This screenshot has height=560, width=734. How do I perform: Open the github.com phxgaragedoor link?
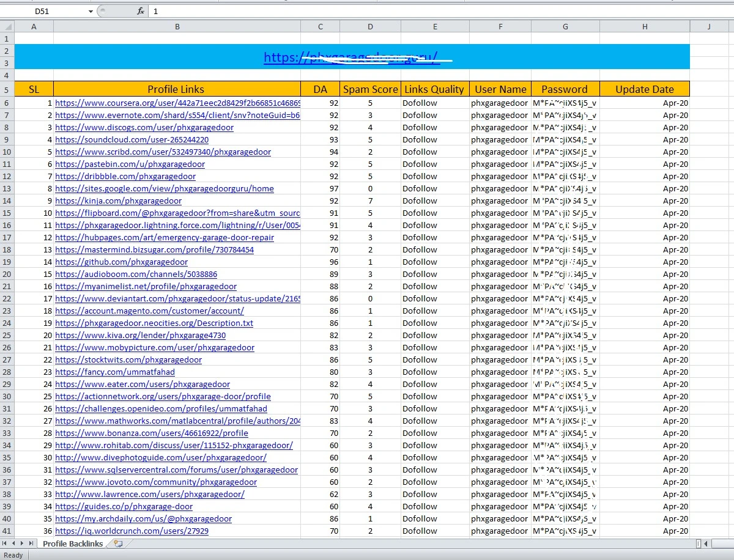[121, 262]
